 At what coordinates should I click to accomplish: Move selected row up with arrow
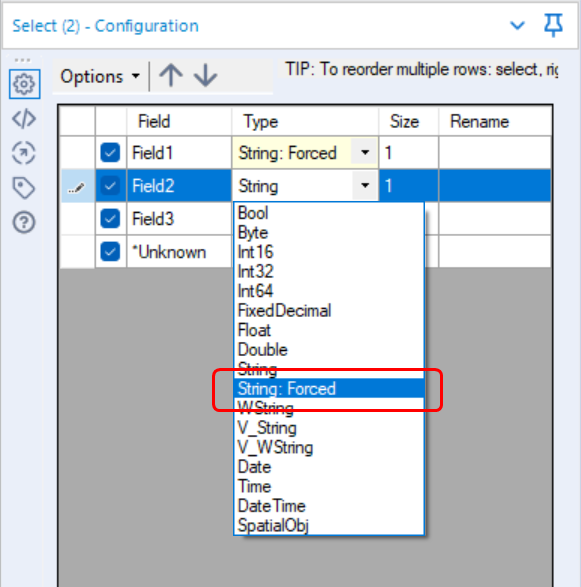[171, 76]
